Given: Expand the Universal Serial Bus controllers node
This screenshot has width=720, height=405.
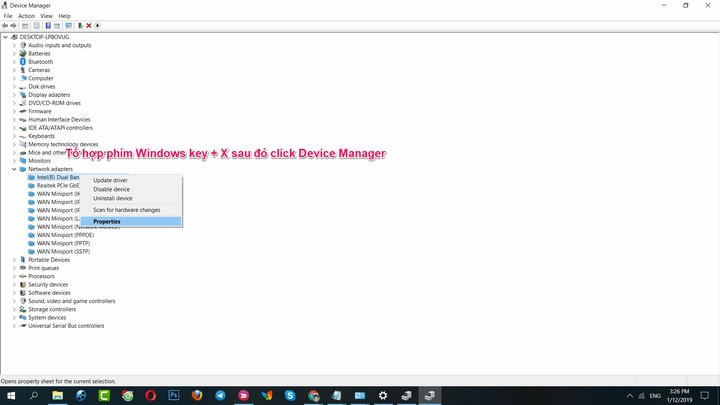Looking at the screenshot, I should pos(14,325).
